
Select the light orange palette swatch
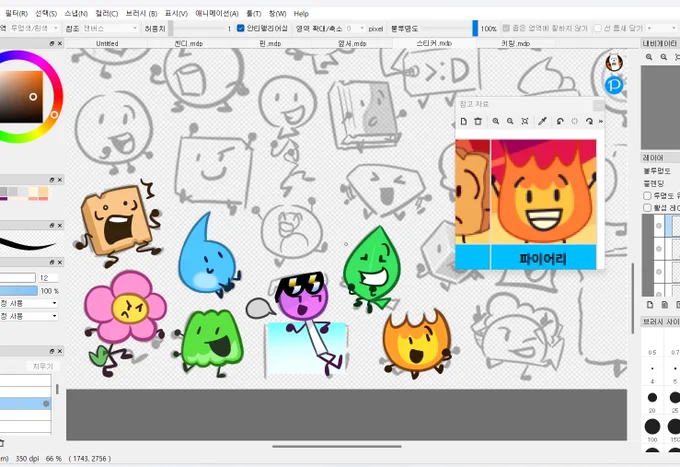[x=43, y=191]
